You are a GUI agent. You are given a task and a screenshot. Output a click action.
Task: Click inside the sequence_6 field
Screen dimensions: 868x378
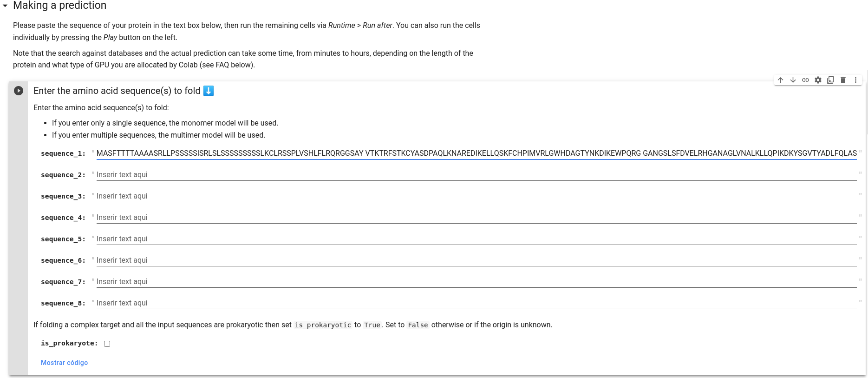coord(476,260)
